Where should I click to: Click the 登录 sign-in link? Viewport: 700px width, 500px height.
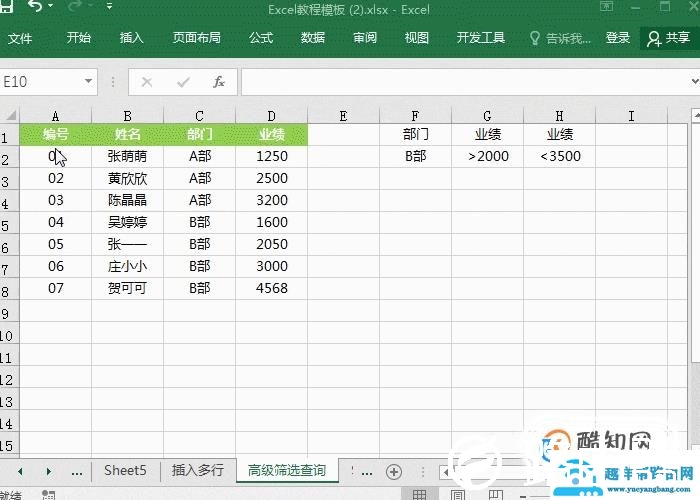(x=618, y=38)
